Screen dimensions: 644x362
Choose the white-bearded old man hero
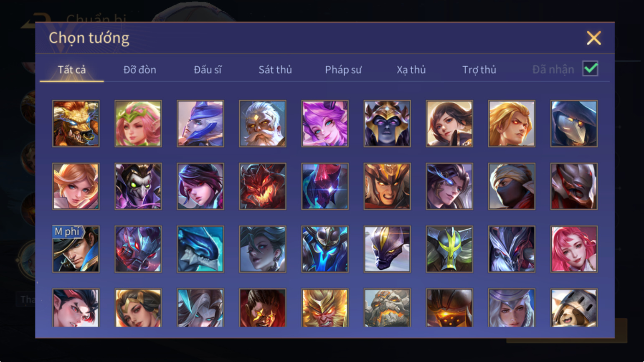click(x=263, y=124)
